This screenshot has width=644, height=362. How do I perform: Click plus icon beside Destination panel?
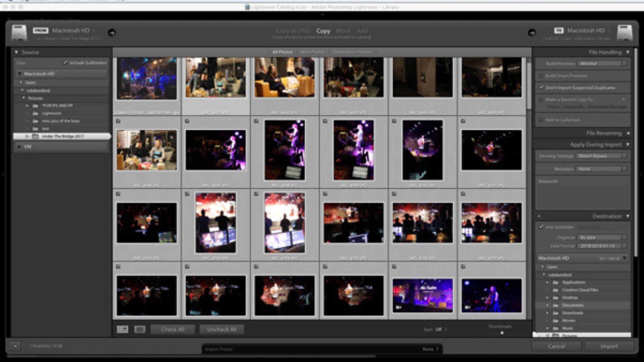pos(539,216)
